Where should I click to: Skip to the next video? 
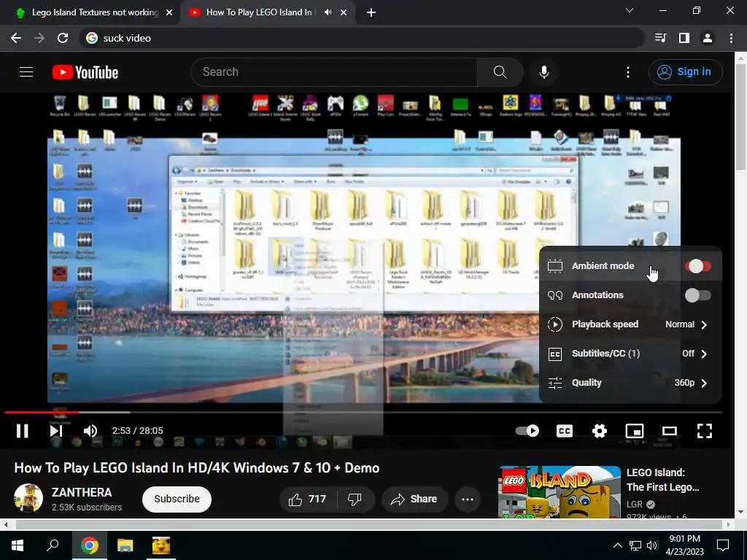56,430
